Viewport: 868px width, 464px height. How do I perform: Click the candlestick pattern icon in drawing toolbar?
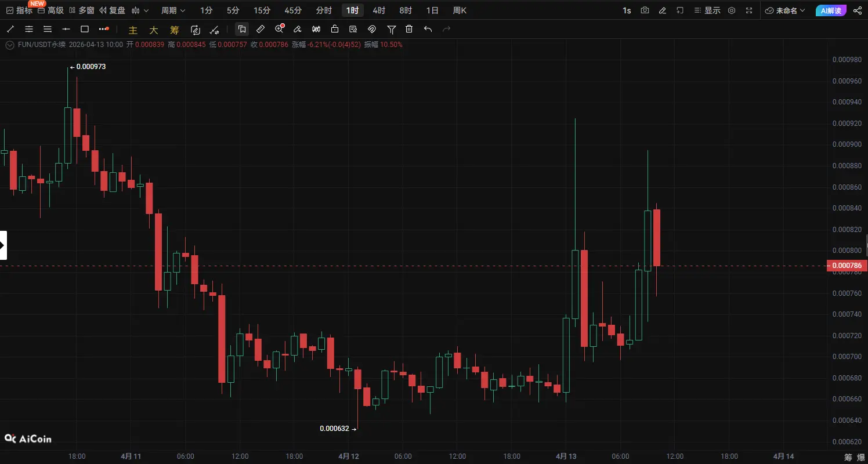point(316,29)
